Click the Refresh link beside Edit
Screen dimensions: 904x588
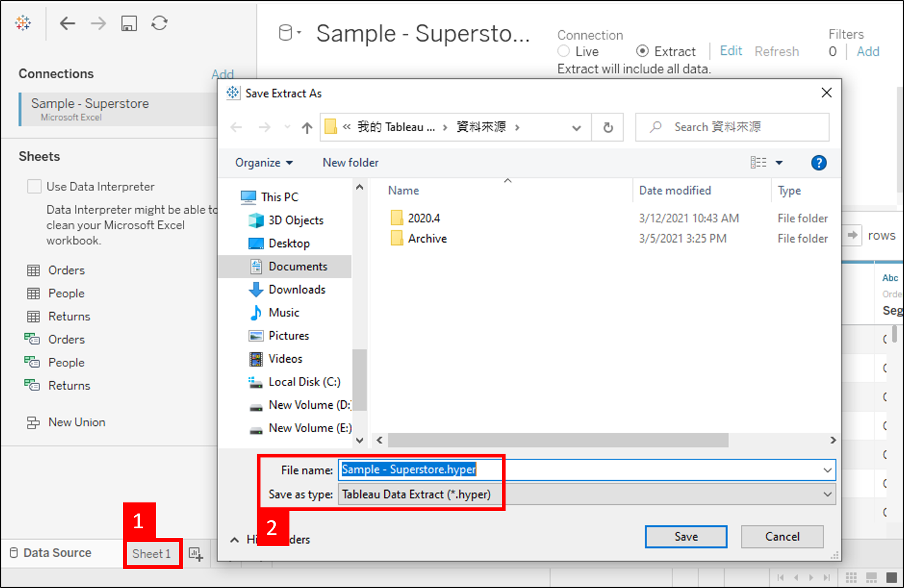[x=777, y=52]
